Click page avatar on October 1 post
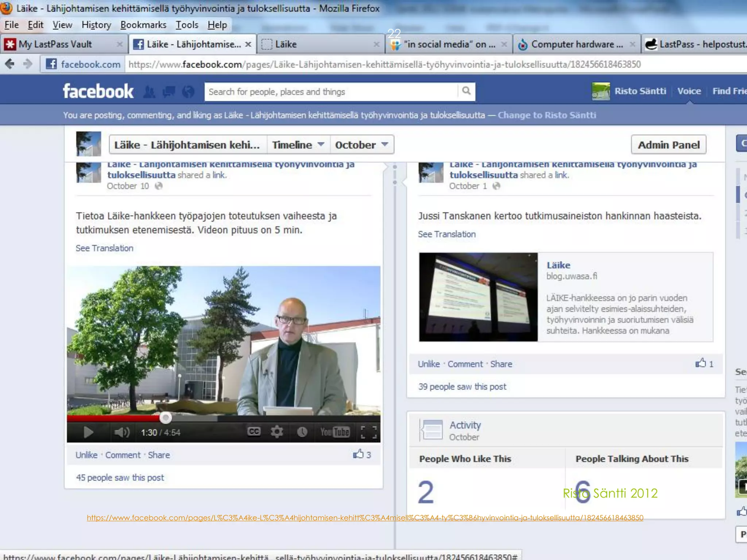Viewport: 747px width, 560px height. coord(431,172)
